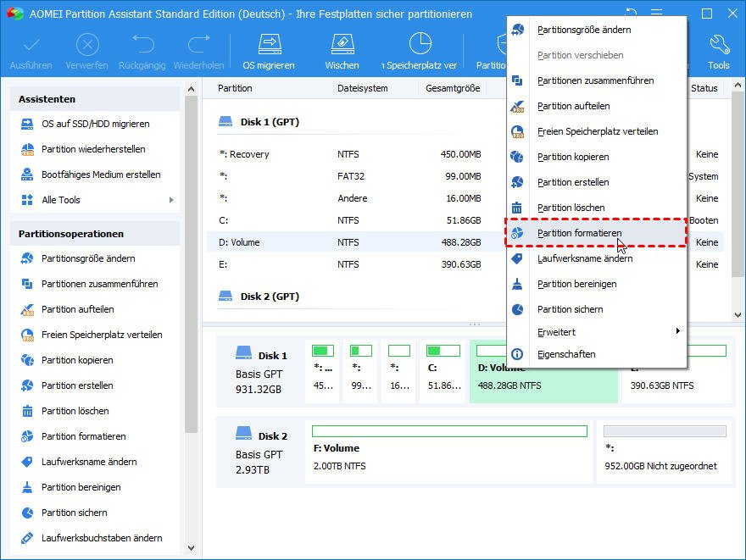
Task: Click the Gesamtgröße column header
Action: click(x=453, y=88)
